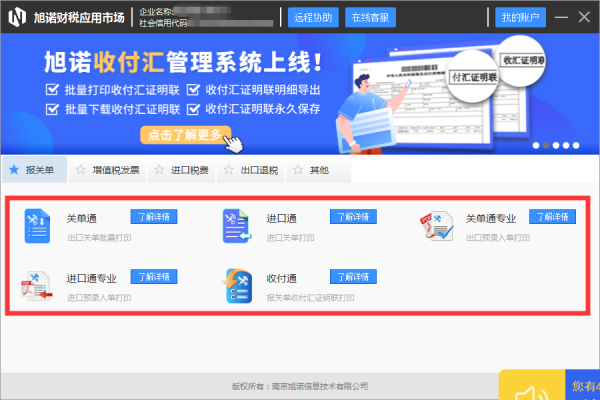
Task: Open 在线客服 support button
Action: click(x=370, y=17)
